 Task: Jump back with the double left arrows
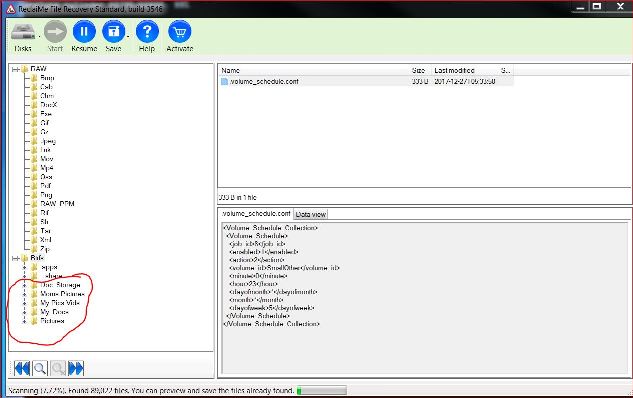click(x=22, y=368)
